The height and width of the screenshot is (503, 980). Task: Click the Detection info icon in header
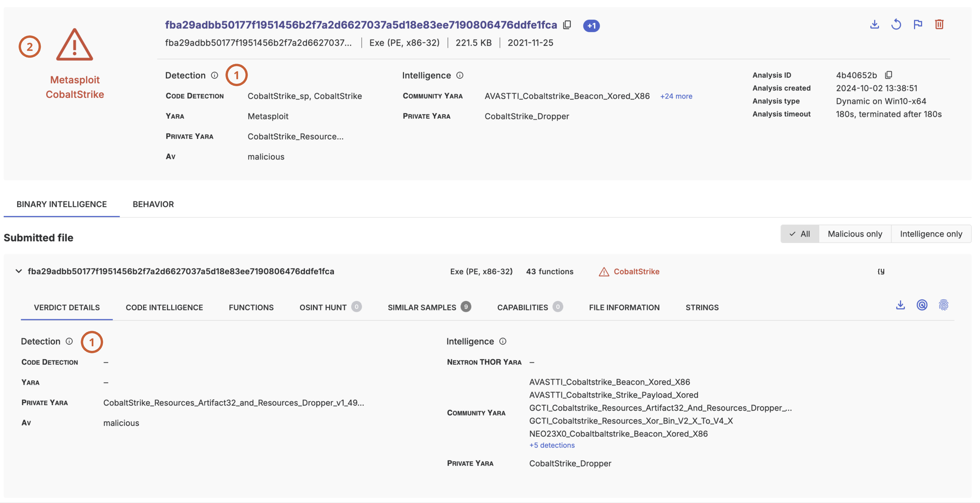pos(215,75)
